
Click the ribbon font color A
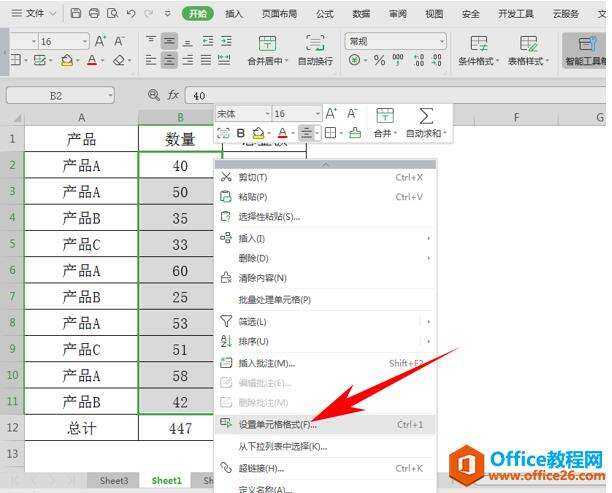coord(92,61)
